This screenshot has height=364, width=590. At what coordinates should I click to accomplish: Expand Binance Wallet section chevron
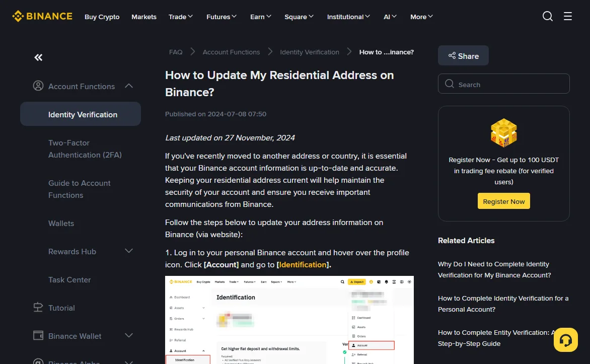(129, 335)
